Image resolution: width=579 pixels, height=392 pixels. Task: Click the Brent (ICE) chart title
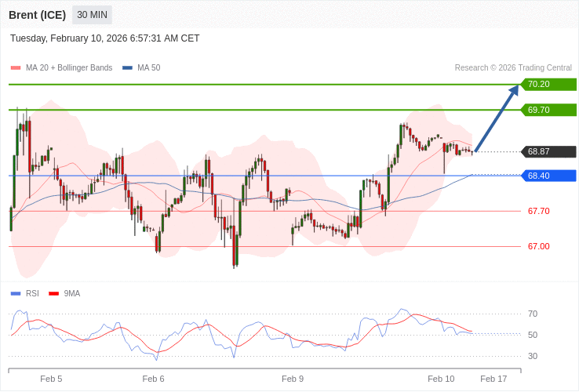[x=37, y=15]
